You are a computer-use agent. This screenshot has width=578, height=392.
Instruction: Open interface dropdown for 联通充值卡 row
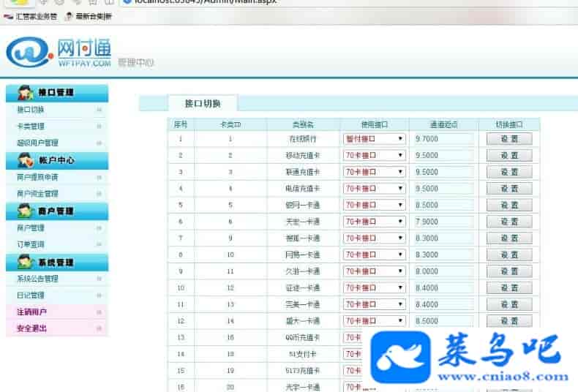point(374,172)
